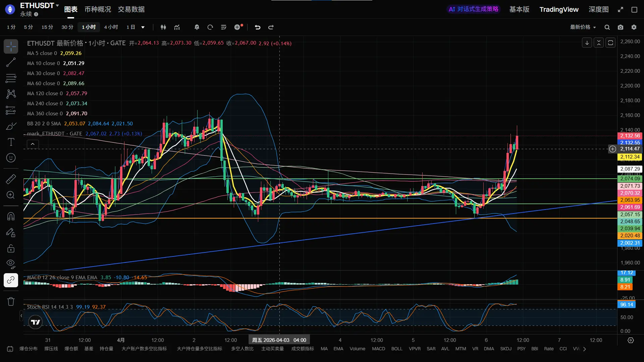This screenshot has height=362, width=644.
Task: Expand the ETHUSDT symbol dropdown
Action: point(57,5)
